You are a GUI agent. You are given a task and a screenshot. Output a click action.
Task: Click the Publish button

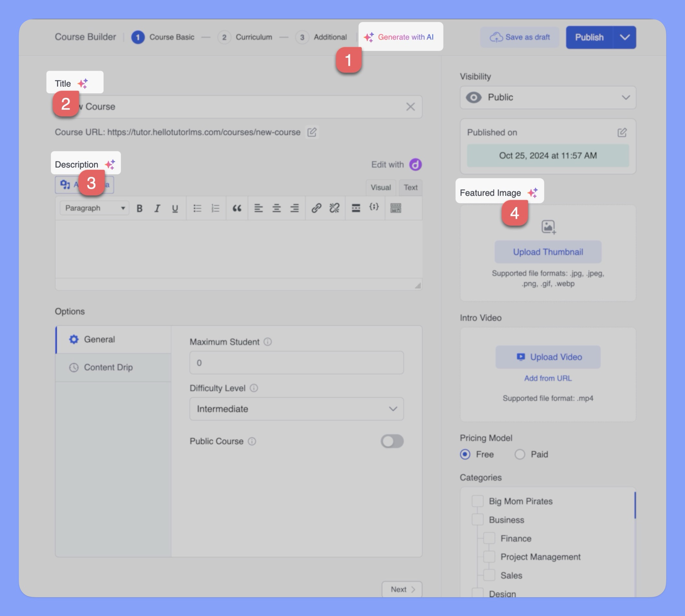click(x=589, y=37)
